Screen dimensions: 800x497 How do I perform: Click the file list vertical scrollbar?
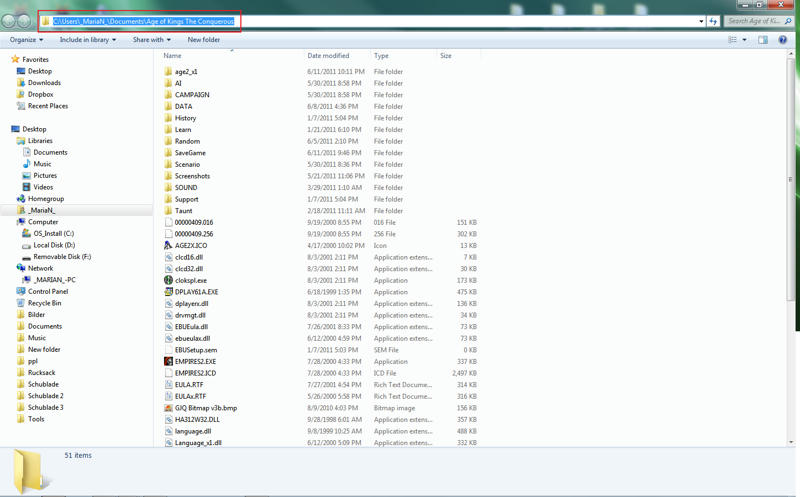pyautogui.click(x=792, y=180)
